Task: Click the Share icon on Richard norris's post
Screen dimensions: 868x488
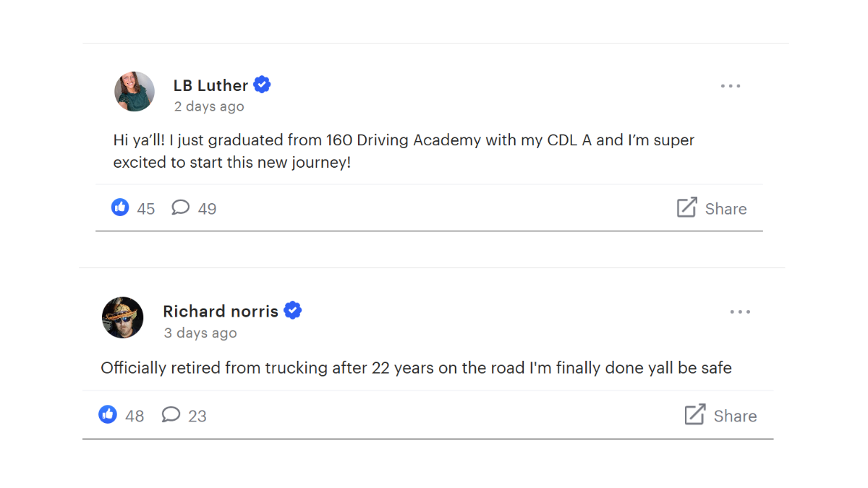Action: [x=695, y=415]
